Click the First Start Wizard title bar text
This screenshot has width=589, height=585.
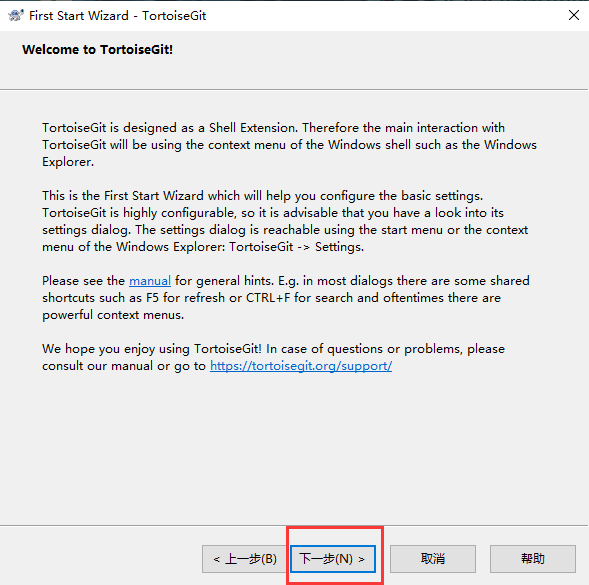[x=118, y=16]
